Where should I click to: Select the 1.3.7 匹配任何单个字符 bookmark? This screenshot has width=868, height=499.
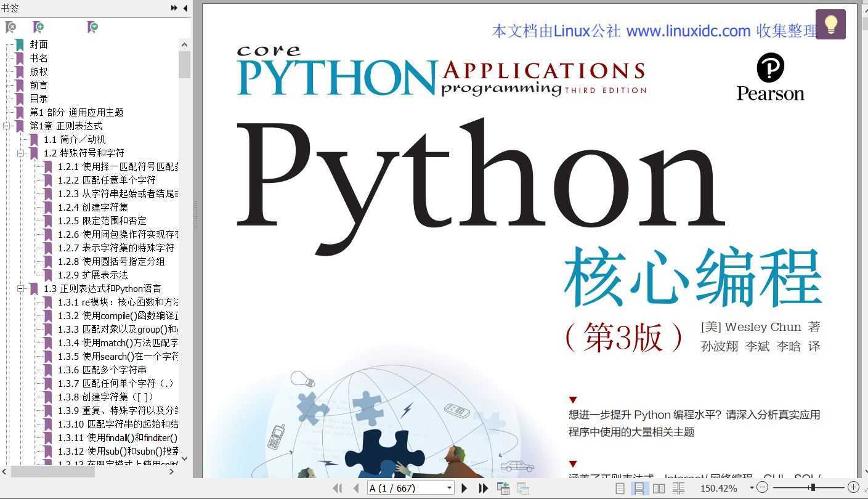pos(116,383)
